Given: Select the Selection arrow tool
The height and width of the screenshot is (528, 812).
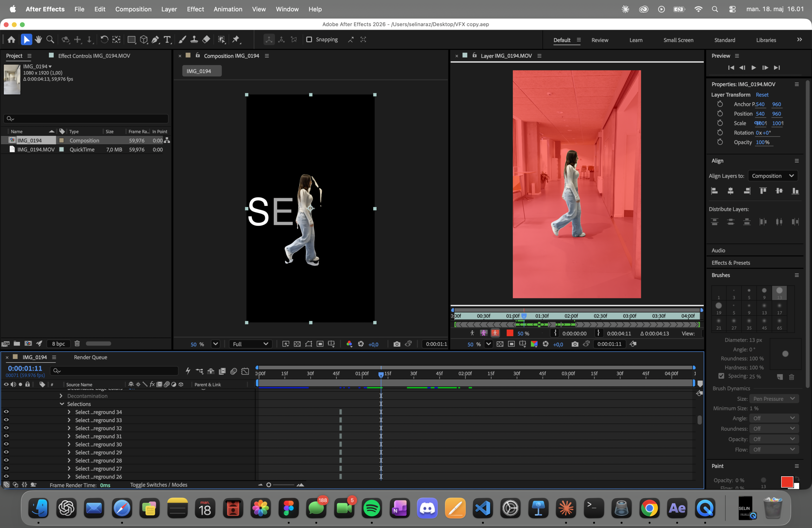Looking at the screenshot, I should 26,40.
